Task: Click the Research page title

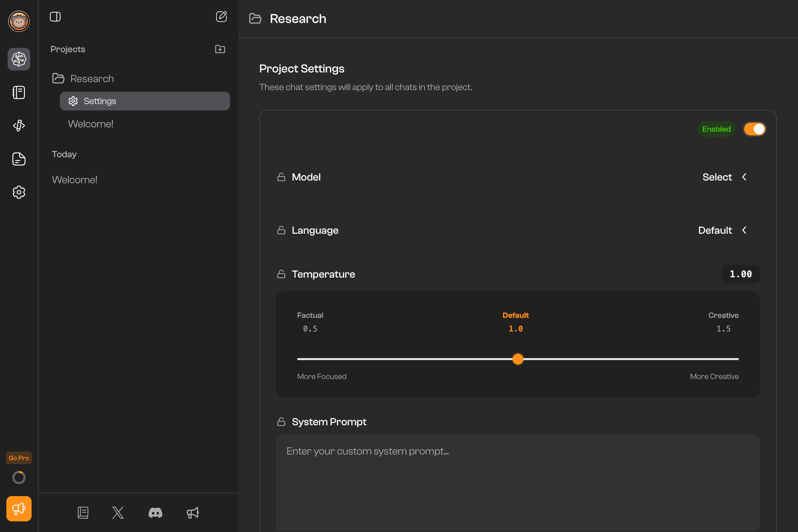Action: click(298, 18)
